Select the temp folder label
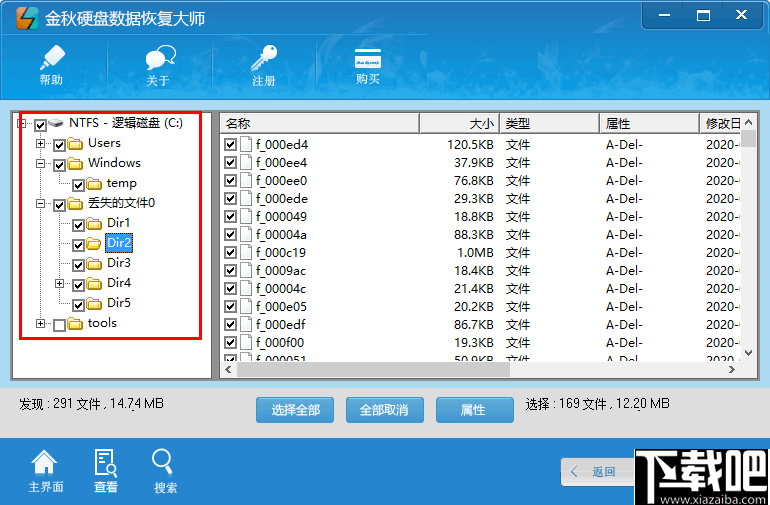 [122, 183]
